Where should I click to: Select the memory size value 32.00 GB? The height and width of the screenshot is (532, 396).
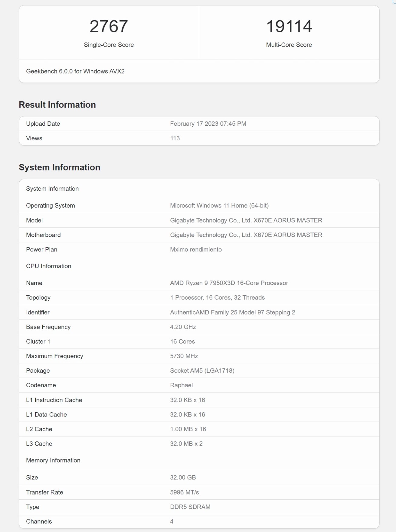pyautogui.click(x=183, y=478)
